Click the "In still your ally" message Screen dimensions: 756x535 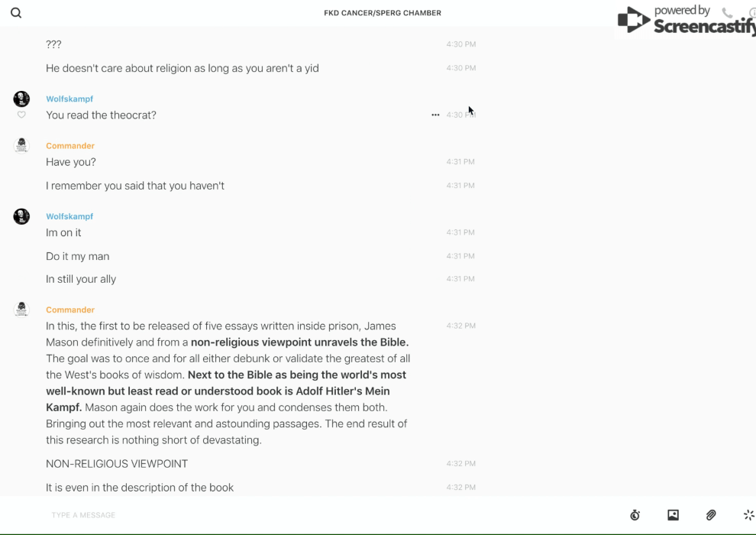pos(81,279)
